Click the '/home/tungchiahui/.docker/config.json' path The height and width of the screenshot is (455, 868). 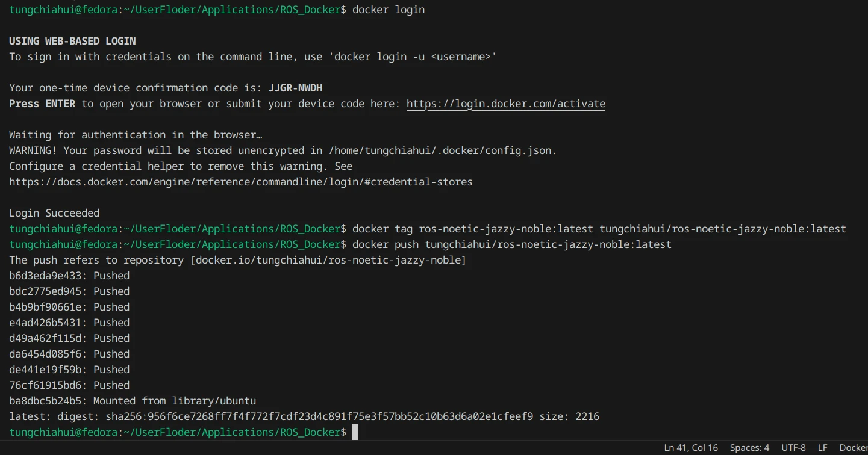point(440,150)
